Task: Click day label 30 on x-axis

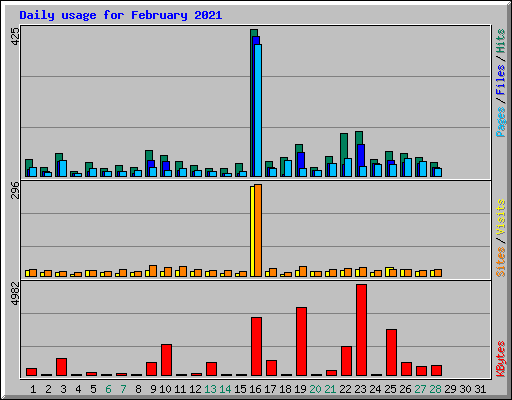Action: (465, 389)
